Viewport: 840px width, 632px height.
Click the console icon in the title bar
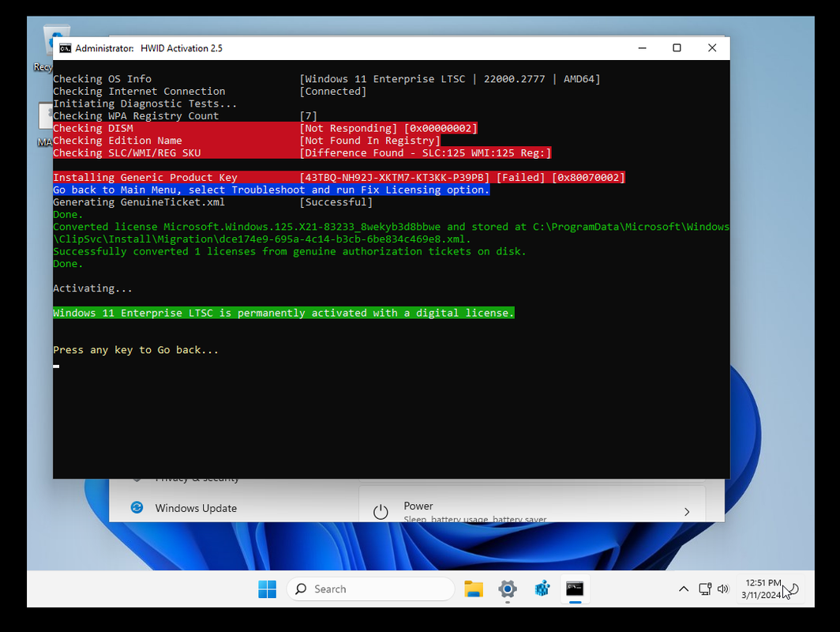tap(65, 48)
